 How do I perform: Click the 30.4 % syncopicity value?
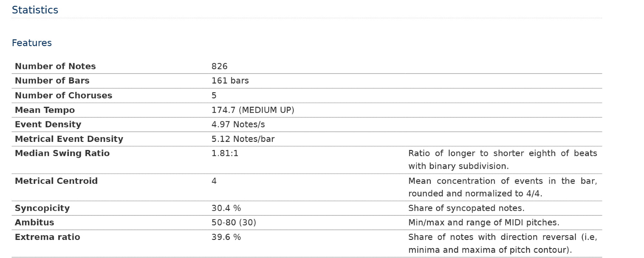[x=226, y=208]
